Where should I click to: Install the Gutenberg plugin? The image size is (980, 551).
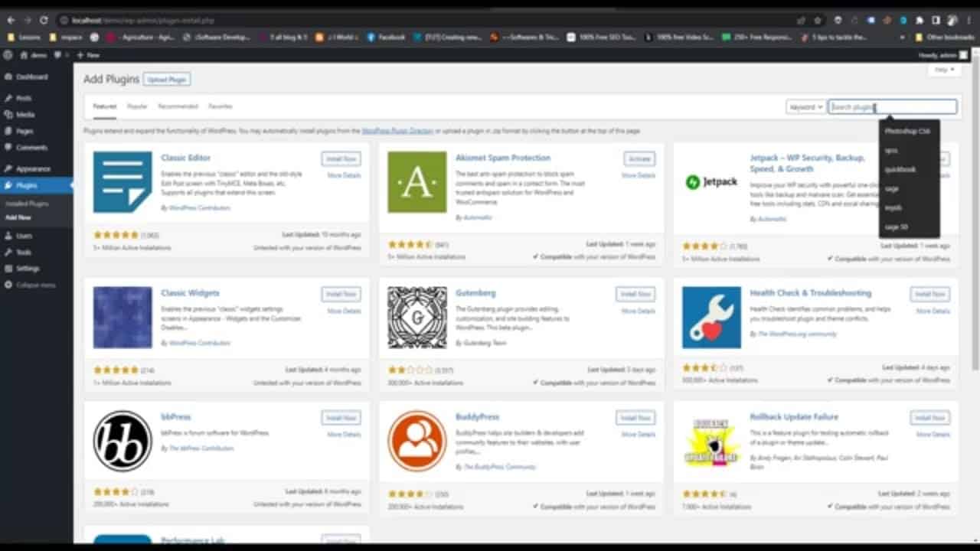tap(635, 294)
